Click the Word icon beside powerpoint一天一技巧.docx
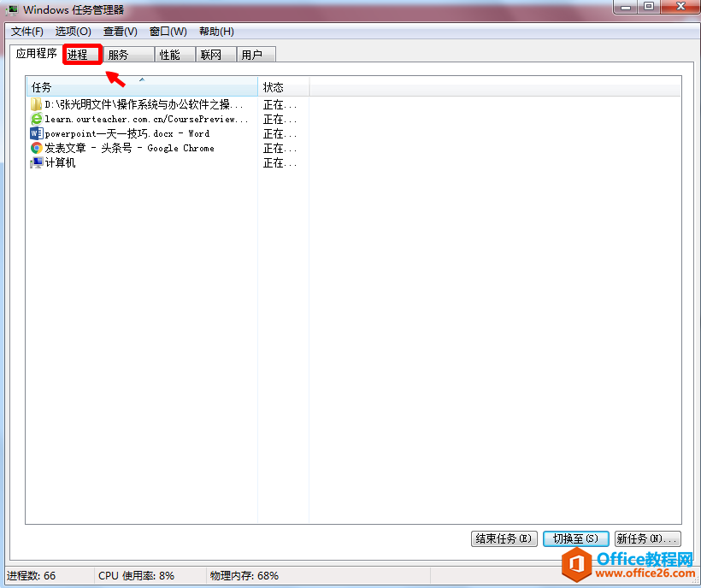The width and height of the screenshot is (701, 588). click(x=36, y=133)
